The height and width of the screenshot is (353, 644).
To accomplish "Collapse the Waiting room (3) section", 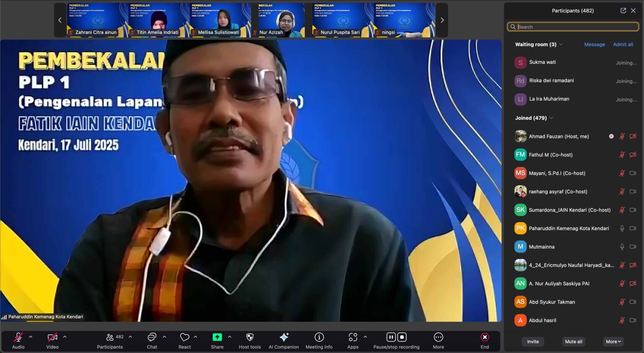I will coord(561,44).
